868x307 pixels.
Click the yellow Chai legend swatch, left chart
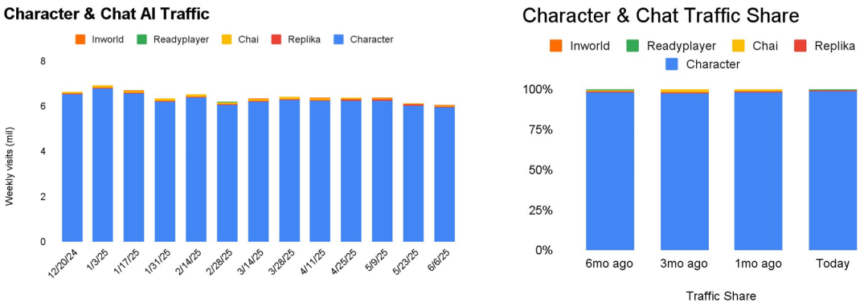click(227, 39)
